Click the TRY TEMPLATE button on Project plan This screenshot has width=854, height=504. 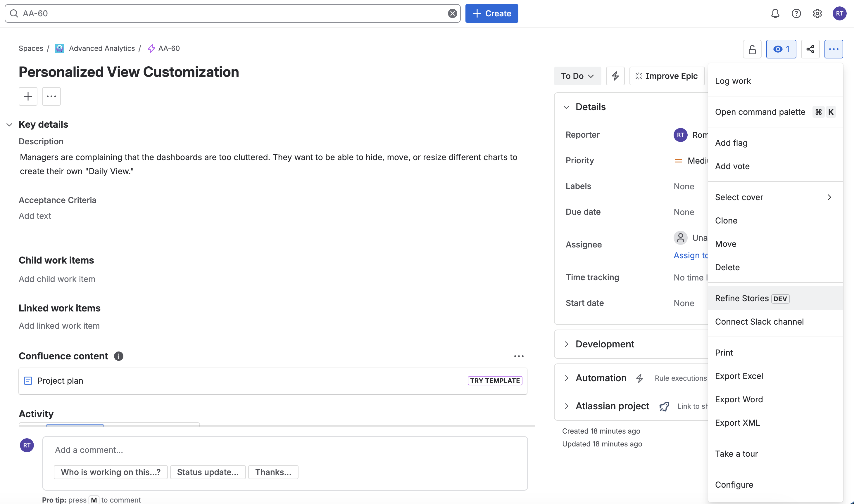click(494, 381)
